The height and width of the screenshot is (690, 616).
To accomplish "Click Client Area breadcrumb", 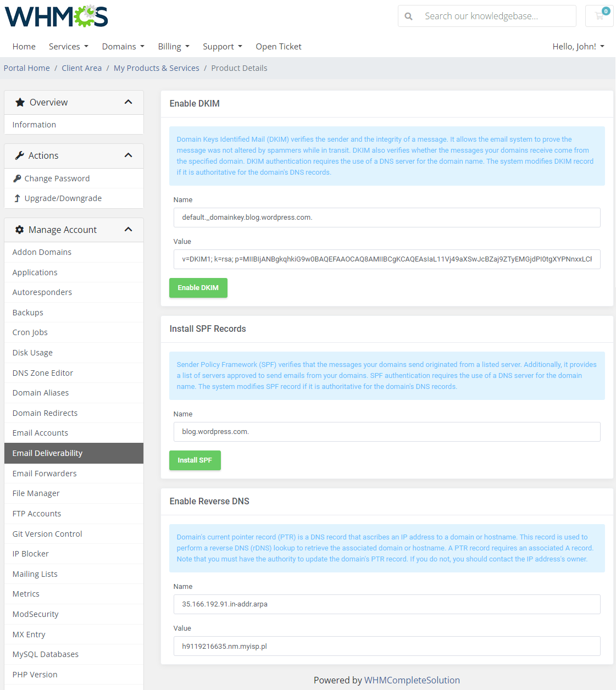I will point(82,68).
